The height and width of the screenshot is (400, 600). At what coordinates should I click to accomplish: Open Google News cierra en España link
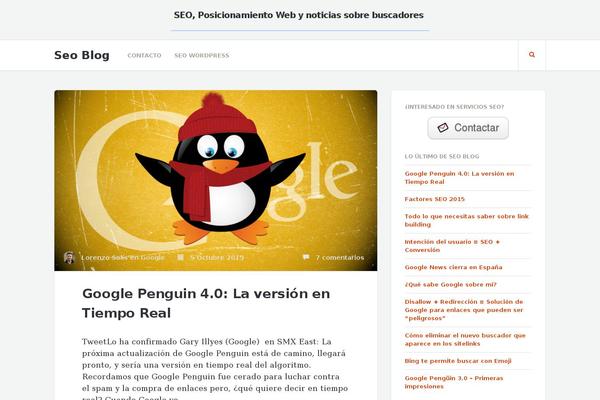pos(453,267)
